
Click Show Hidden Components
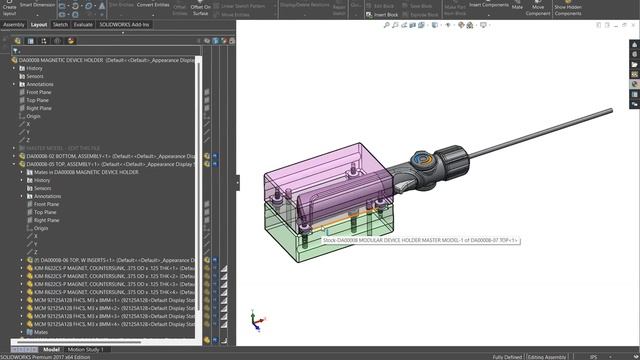point(568,8)
